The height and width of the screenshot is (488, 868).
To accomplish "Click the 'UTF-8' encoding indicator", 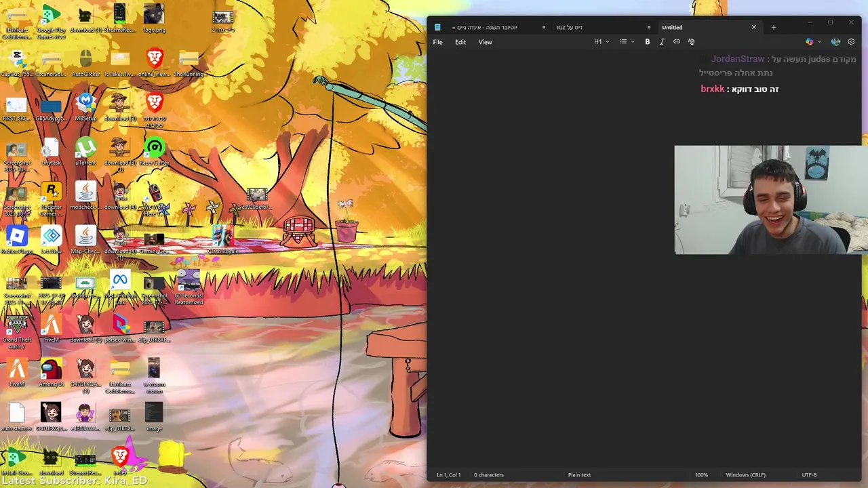I will 809,475.
